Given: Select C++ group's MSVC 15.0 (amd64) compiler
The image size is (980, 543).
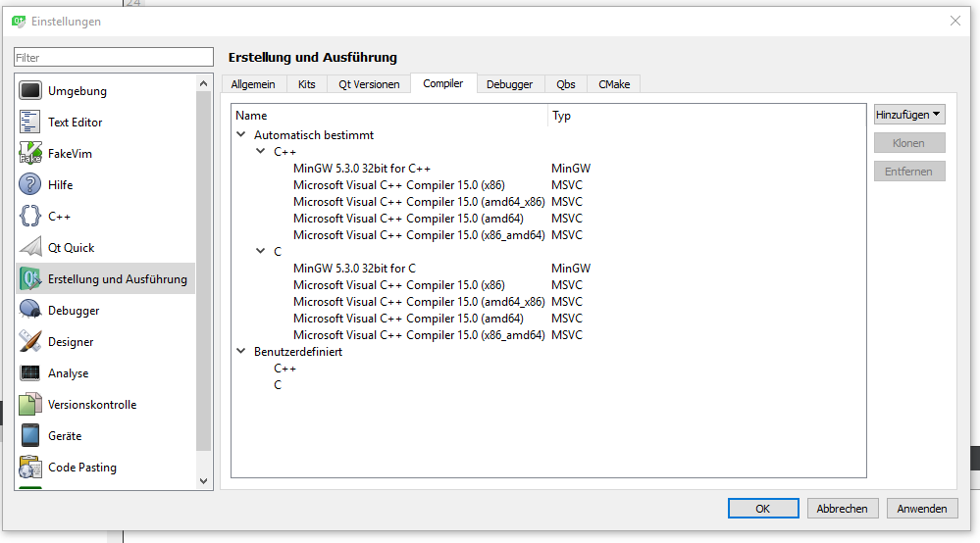Looking at the screenshot, I should point(408,219).
